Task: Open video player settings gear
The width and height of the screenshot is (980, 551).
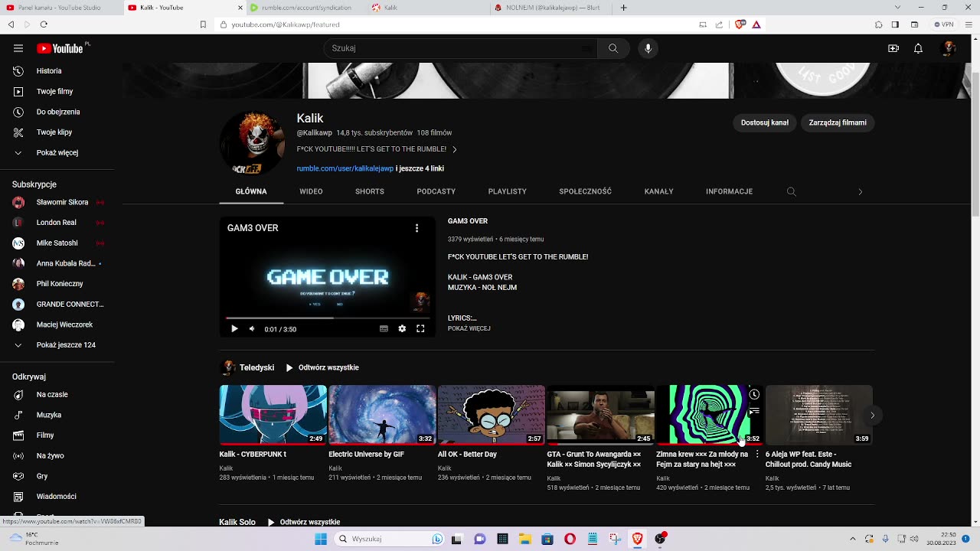Action: (x=402, y=329)
